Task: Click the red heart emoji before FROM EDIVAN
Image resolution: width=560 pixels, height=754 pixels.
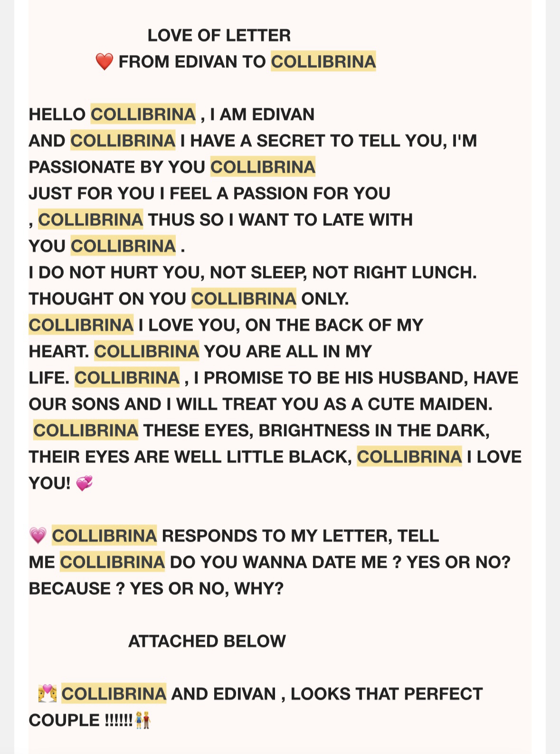Action: (x=104, y=62)
